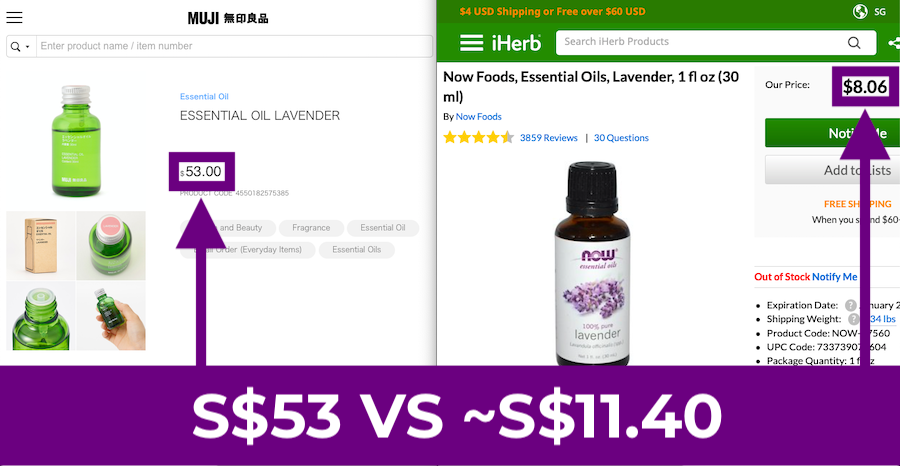The height and width of the screenshot is (466, 900).
Task: Click the globe region icon next to SG
Action: point(860,11)
